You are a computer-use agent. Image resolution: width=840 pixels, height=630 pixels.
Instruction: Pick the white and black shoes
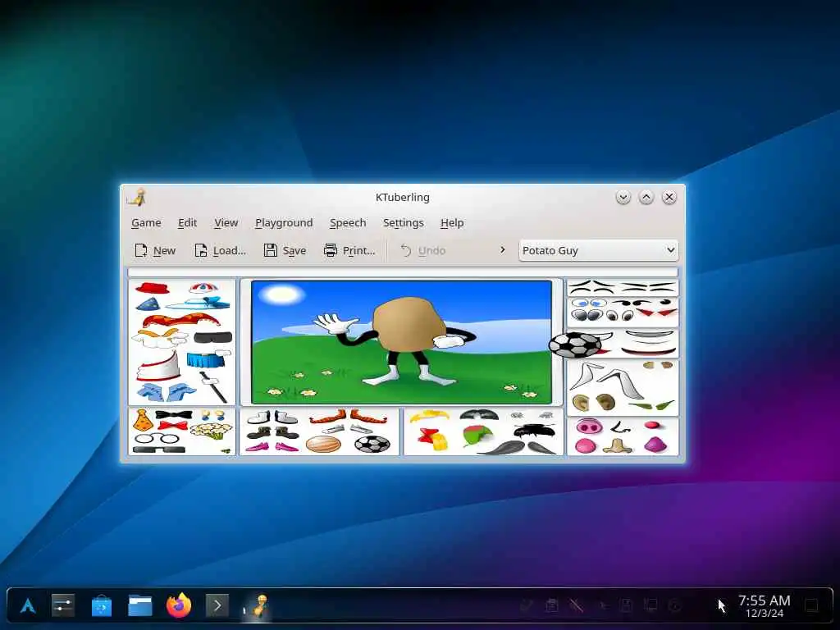tap(272, 417)
